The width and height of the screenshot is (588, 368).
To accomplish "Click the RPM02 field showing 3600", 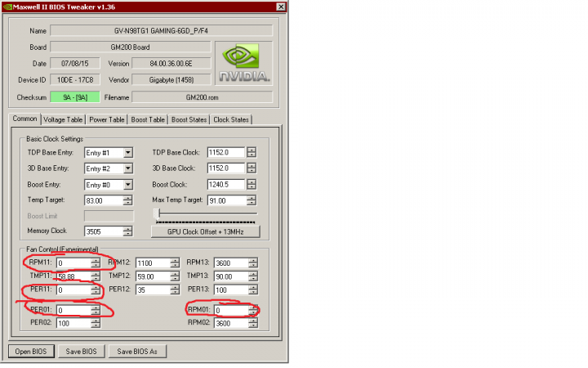I will tap(231, 323).
